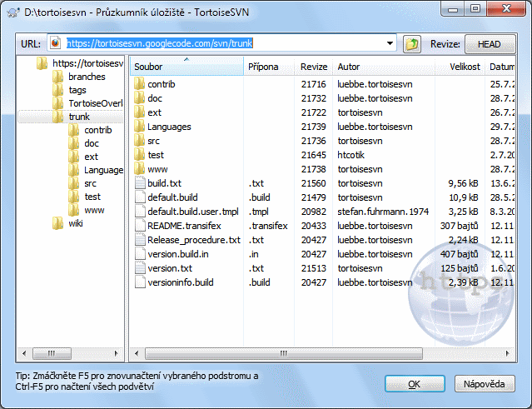
Task: Click the version.txt file icon
Action: [140, 268]
